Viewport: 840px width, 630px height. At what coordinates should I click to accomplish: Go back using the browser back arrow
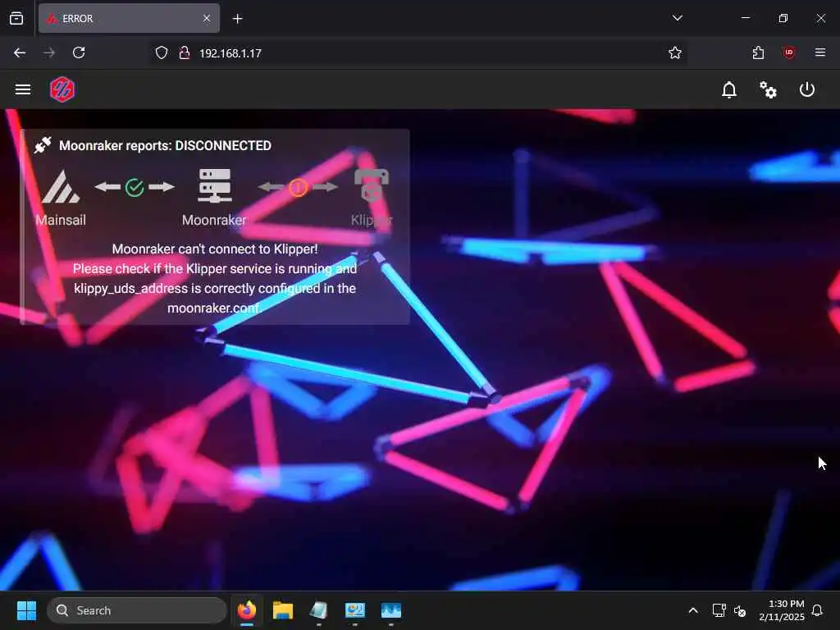click(x=20, y=53)
